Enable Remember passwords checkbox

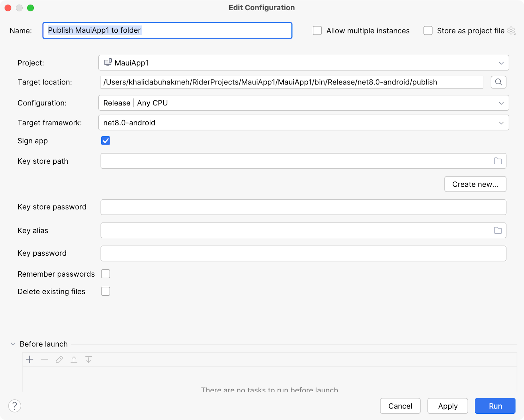click(x=106, y=274)
